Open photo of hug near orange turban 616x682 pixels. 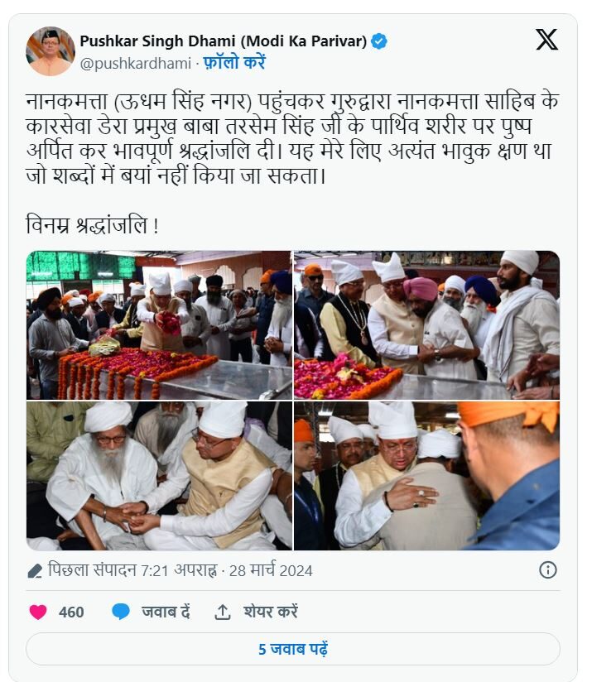[426, 476]
